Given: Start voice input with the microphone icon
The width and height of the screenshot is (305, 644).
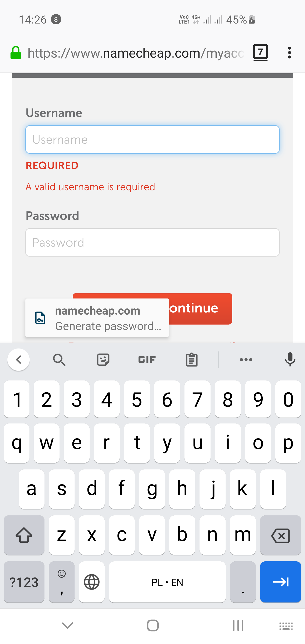Looking at the screenshot, I should coord(290,359).
